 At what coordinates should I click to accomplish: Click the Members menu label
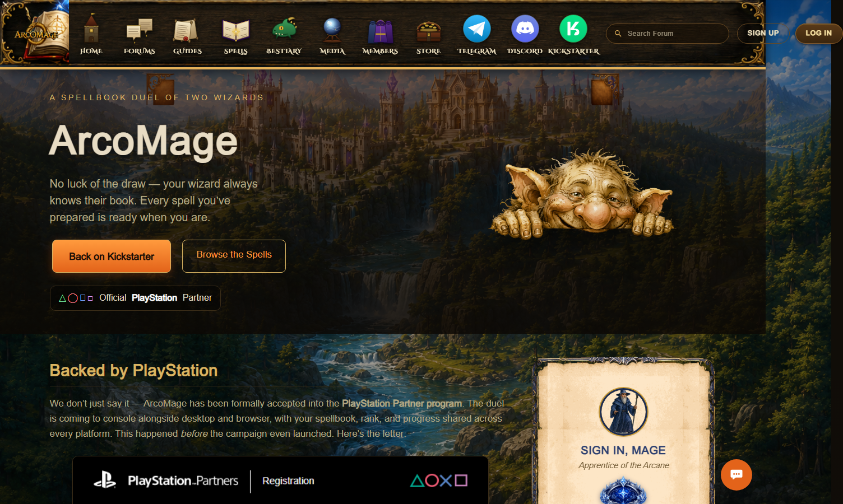click(381, 51)
